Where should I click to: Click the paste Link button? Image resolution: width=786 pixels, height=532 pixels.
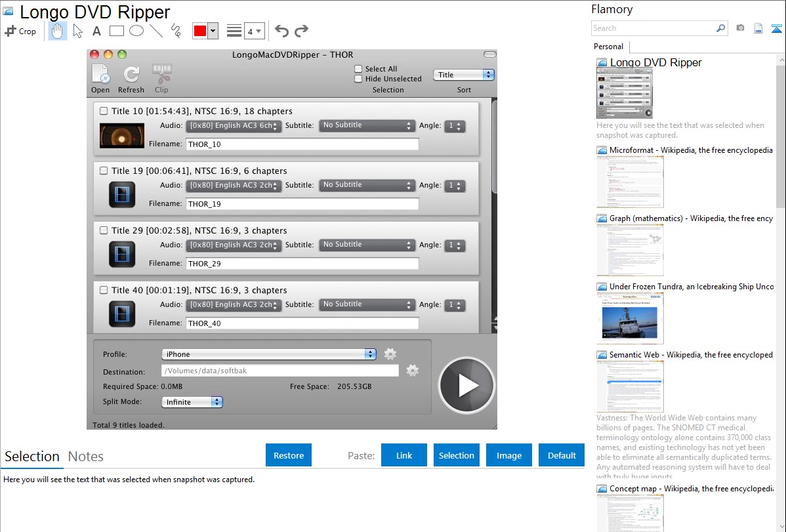point(404,455)
